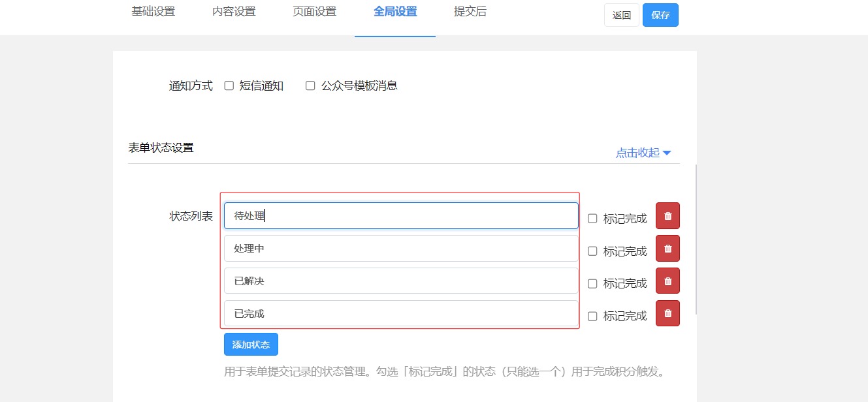868x402 pixels.
Task: Click 添加状态 to add a status
Action: [x=251, y=345]
